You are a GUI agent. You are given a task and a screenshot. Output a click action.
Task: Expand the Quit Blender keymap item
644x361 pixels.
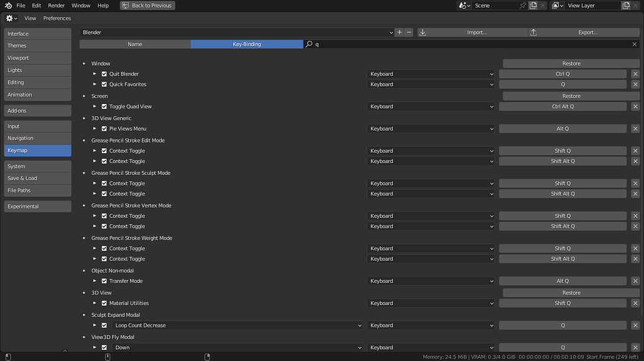pyautogui.click(x=95, y=74)
